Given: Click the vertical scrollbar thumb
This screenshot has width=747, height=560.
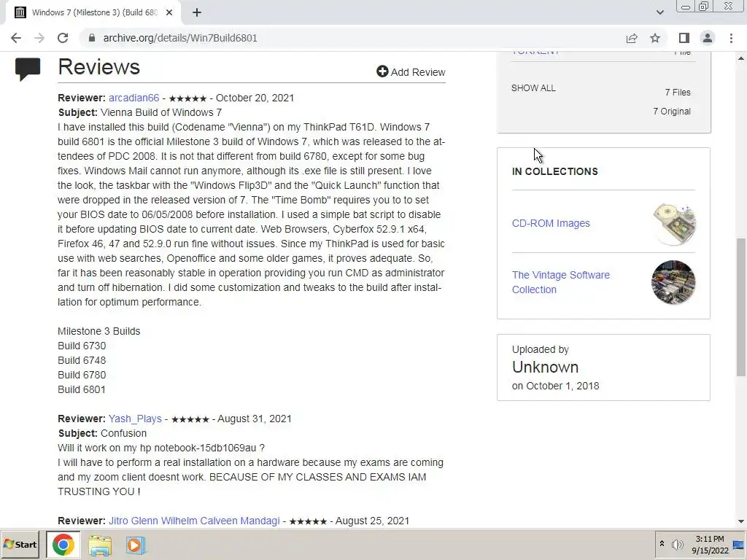Looking at the screenshot, I should click(x=741, y=307).
